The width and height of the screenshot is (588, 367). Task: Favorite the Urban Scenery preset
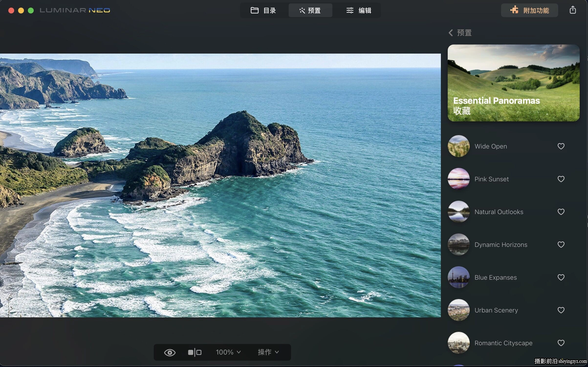click(561, 310)
